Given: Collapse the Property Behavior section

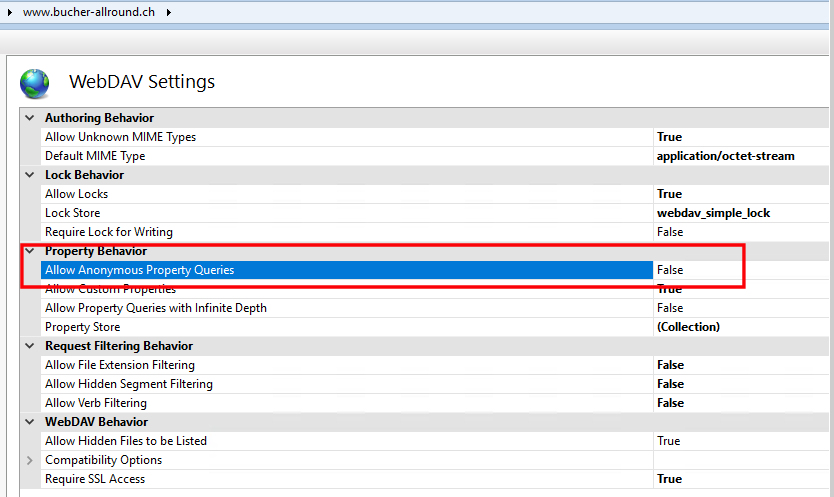Looking at the screenshot, I should tap(30, 251).
